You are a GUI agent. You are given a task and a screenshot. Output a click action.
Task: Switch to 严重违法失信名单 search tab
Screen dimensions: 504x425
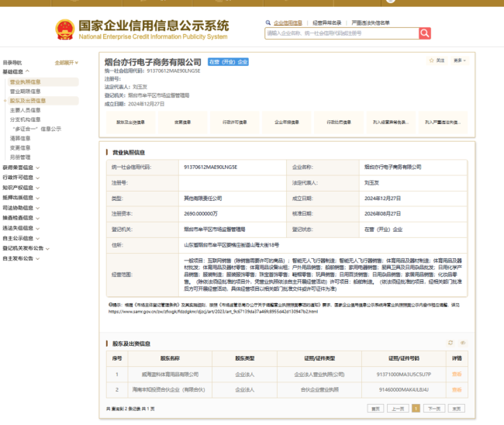[x=371, y=22]
